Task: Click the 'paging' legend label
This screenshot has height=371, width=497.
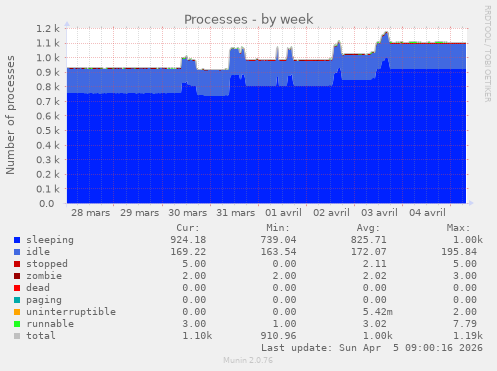Action: click(x=44, y=300)
